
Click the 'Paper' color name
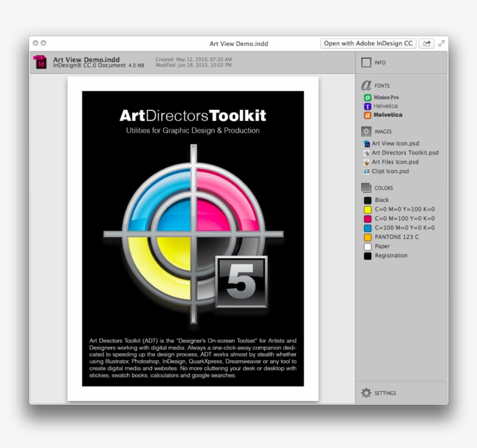click(382, 246)
